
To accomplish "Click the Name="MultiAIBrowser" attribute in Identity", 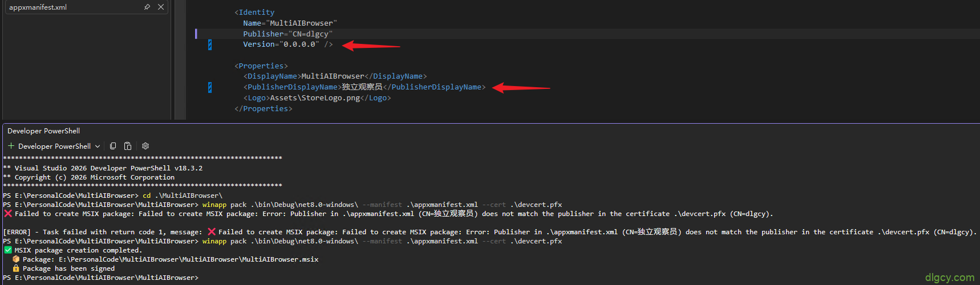I will pyautogui.click(x=290, y=23).
